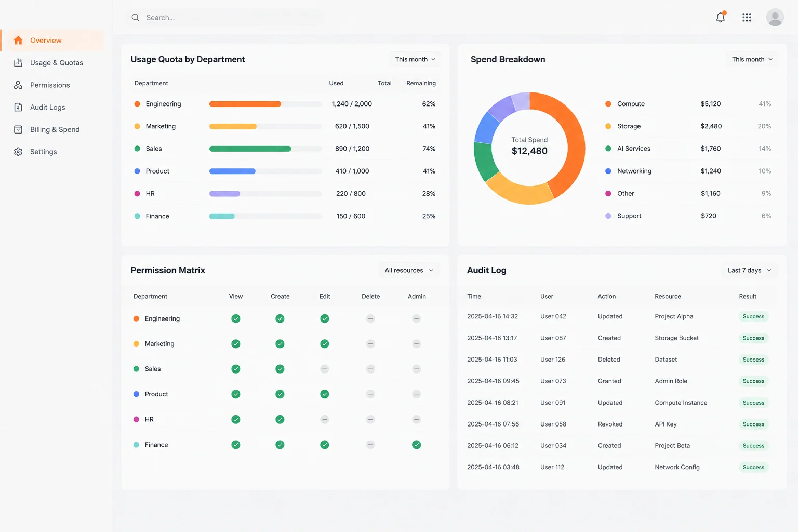Click the Engineering usage progress bar
The image size is (798, 532).
tap(265, 104)
